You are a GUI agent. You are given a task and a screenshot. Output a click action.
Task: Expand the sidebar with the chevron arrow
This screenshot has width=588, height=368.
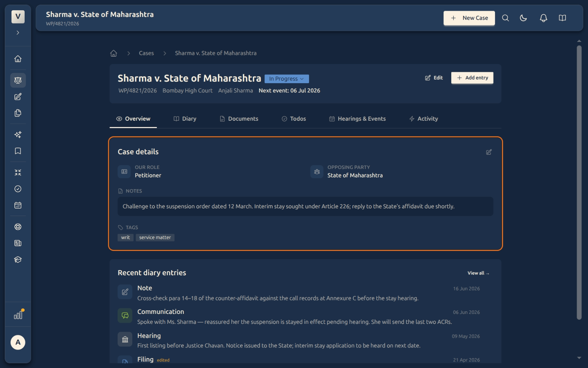pyautogui.click(x=18, y=33)
